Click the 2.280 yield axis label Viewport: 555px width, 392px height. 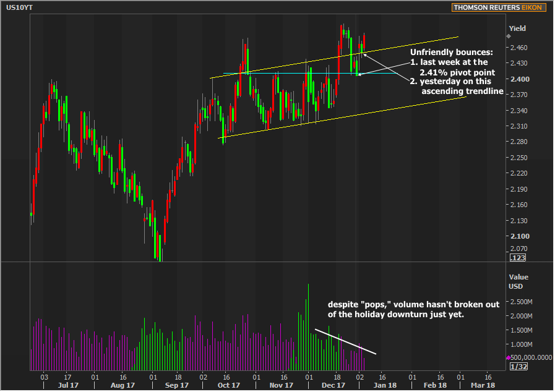(518, 142)
